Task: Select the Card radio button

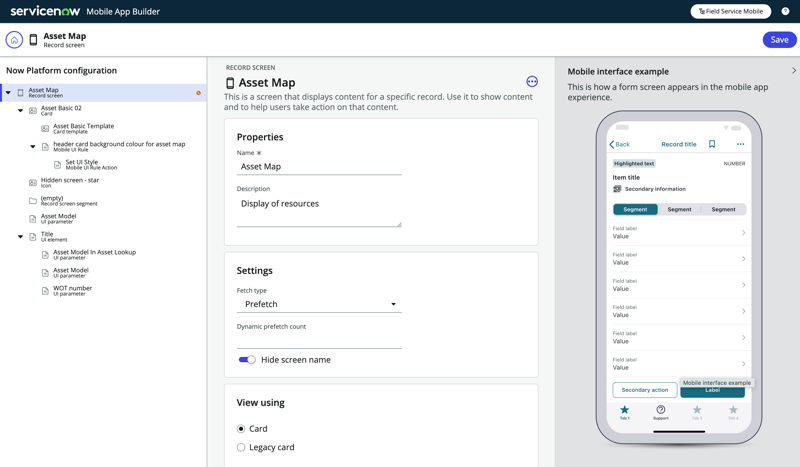Action: pos(241,429)
